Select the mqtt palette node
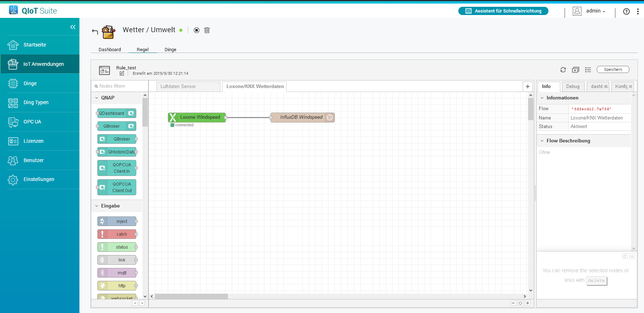Image resolution: width=644 pixels, height=313 pixels. point(117,273)
